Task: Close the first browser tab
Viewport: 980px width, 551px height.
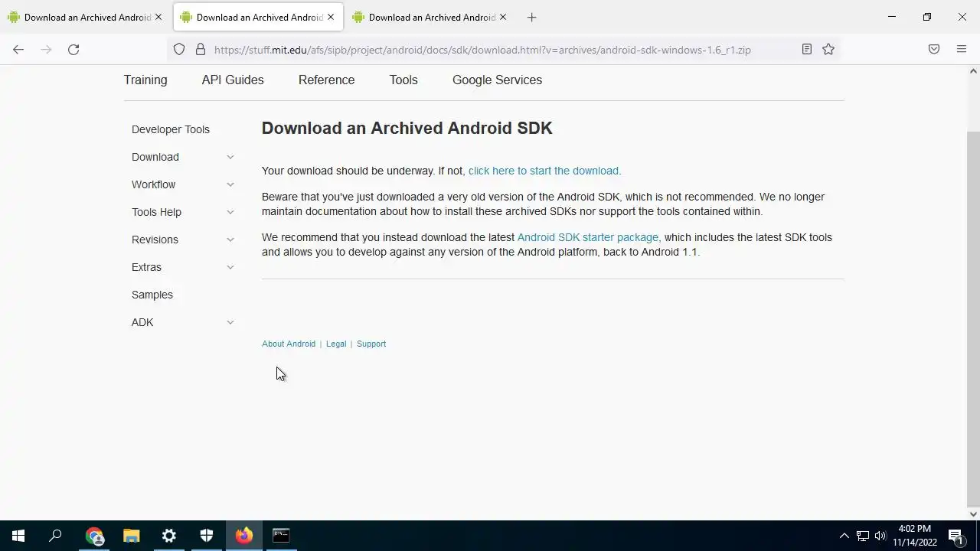Action: click(158, 17)
